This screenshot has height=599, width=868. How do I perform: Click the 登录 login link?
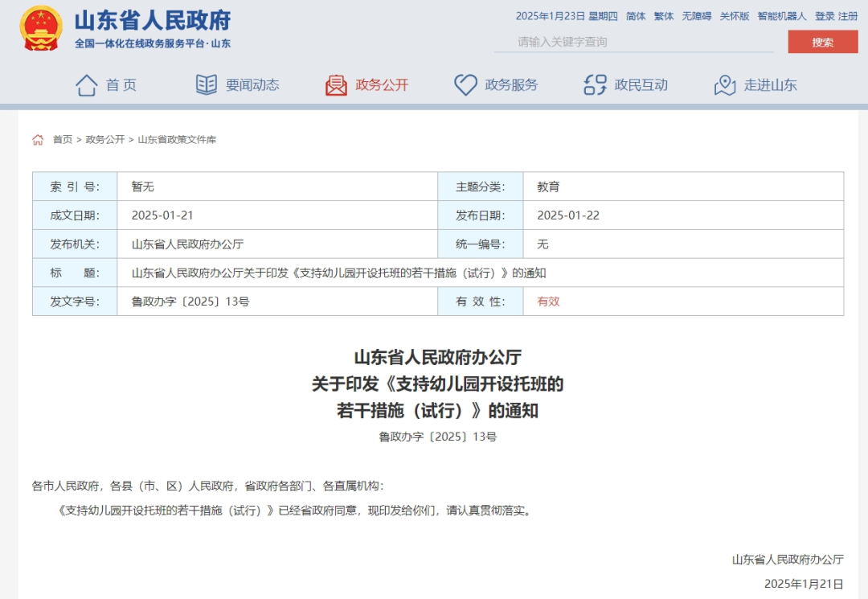click(x=825, y=16)
